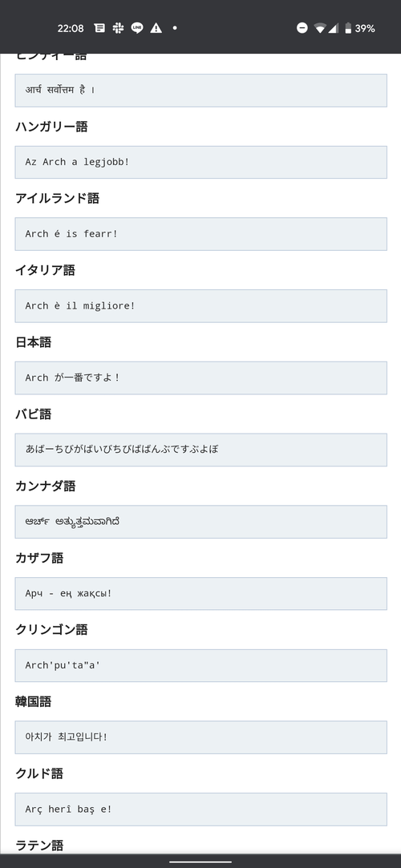This screenshot has height=868, width=401.
Task: Tap the battery 39% indicator
Action: click(359, 28)
